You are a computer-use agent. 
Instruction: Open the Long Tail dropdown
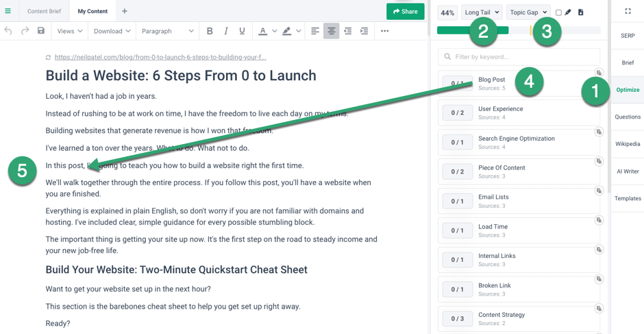(x=482, y=12)
